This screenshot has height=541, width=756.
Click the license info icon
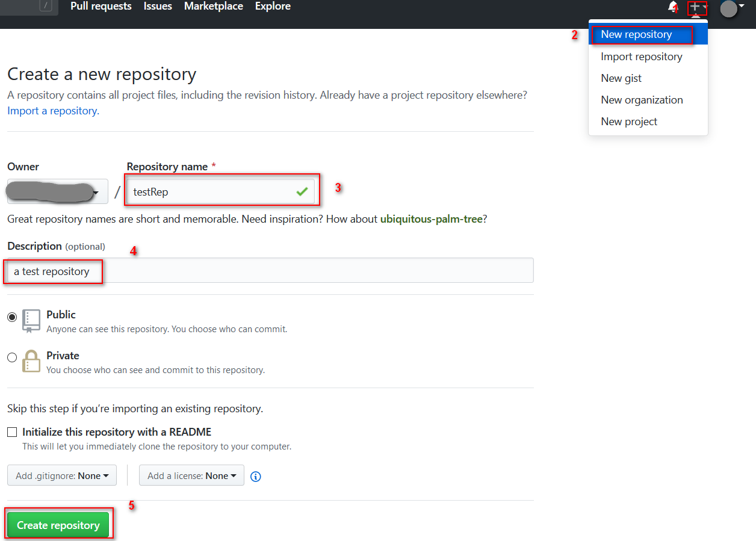pyautogui.click(x=255, y=476)
